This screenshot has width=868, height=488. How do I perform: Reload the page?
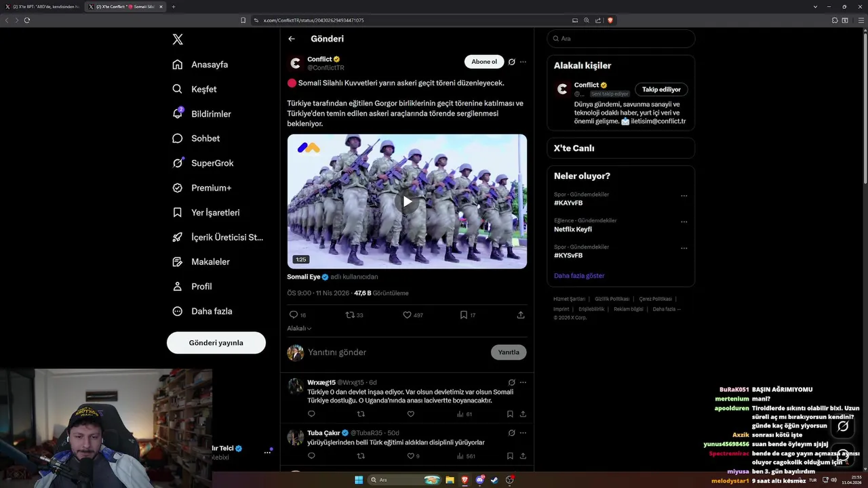pyautogui.click(x=27, y=20)
